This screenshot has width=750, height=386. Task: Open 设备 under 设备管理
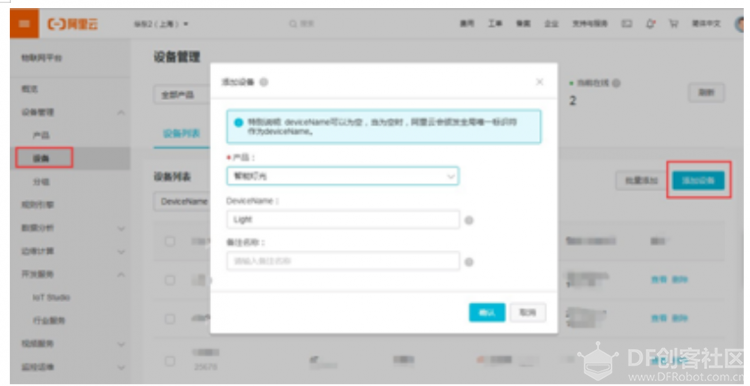pyautogui.click(x=41, y=158)
